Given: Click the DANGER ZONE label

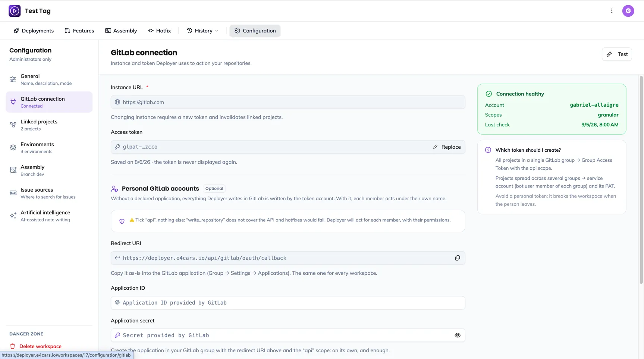Looking at the screenshot, I should (26, 334).
